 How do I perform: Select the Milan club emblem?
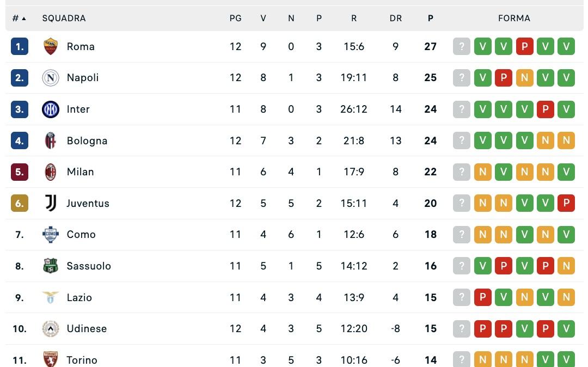point(50,172)
